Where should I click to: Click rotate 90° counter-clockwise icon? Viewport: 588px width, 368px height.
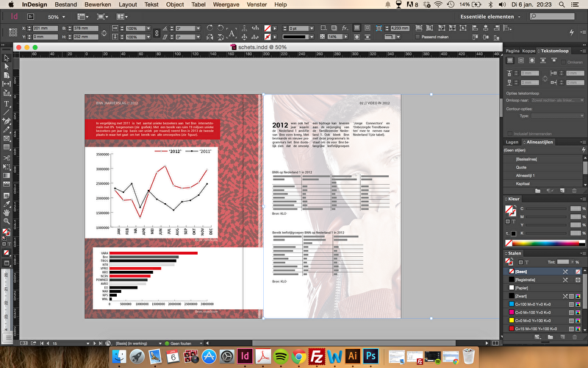coord(220,28)
